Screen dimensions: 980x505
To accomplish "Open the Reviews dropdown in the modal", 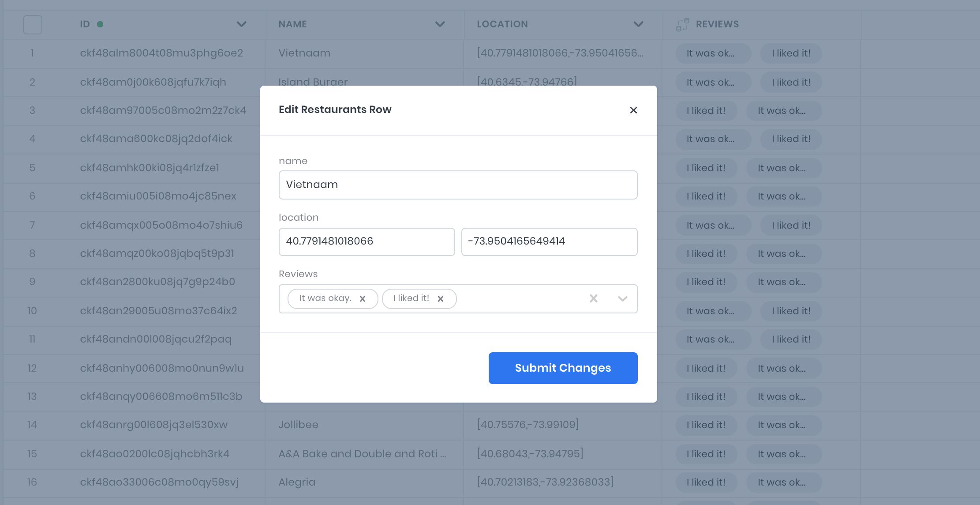I will tap(623, 299).
